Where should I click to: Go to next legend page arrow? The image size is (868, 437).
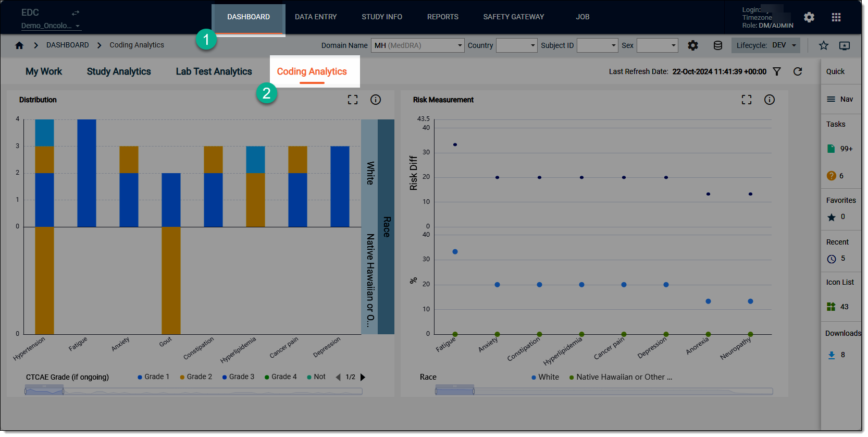(363, 377)
